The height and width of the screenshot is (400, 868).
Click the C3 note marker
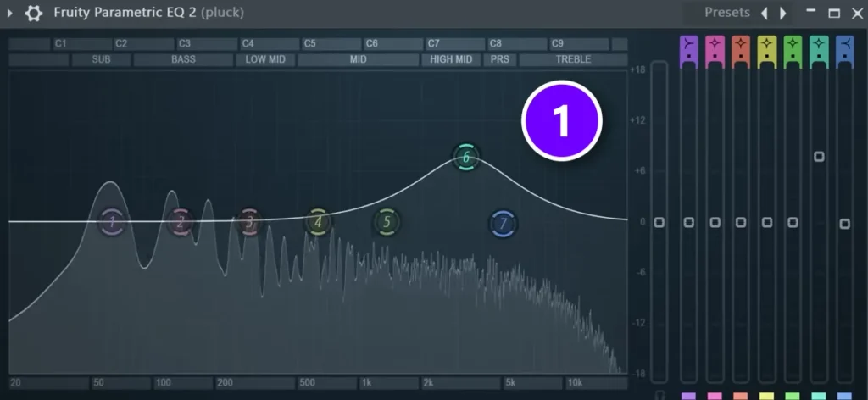[x=184, y=44]
